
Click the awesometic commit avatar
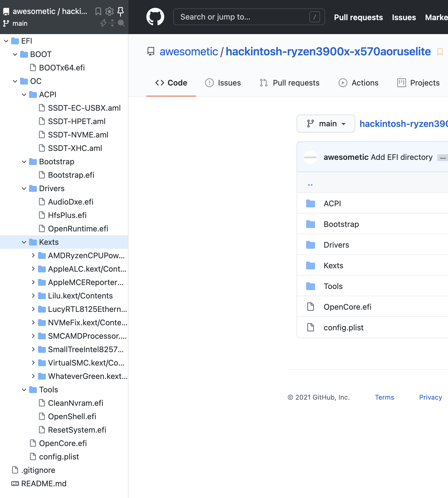pyautogui.click(x=311, y=157)
